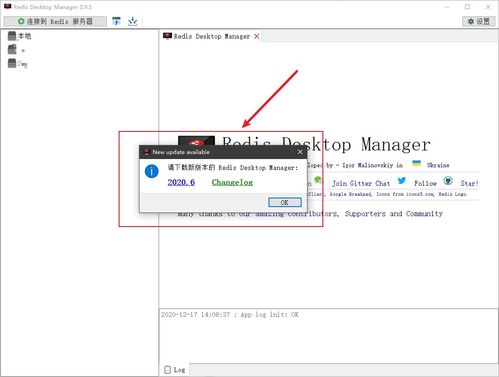Viewport: 499px width, 377px height.
Task: Click the blue information icon in dialog
Action: 152,171
